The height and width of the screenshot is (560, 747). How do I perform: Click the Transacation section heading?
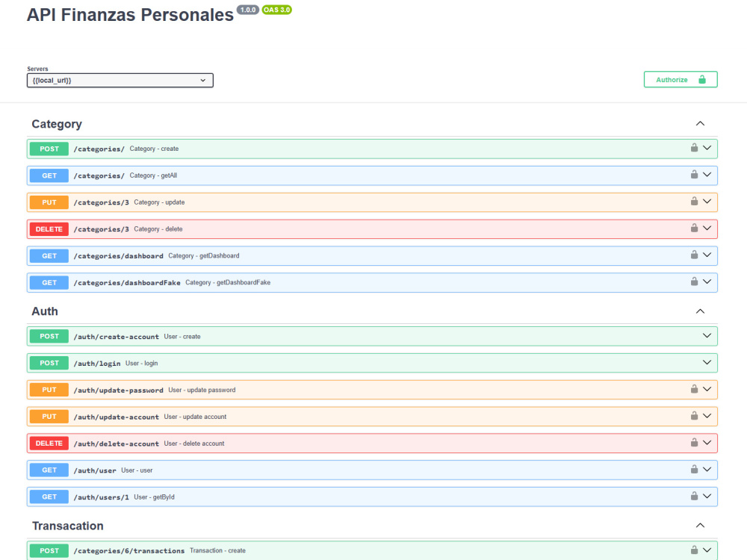pos(68,526)
